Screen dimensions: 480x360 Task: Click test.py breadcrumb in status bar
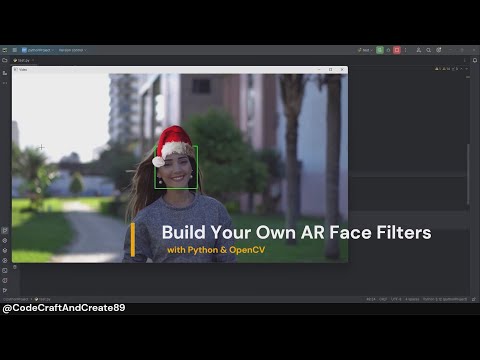coord(43,299)
